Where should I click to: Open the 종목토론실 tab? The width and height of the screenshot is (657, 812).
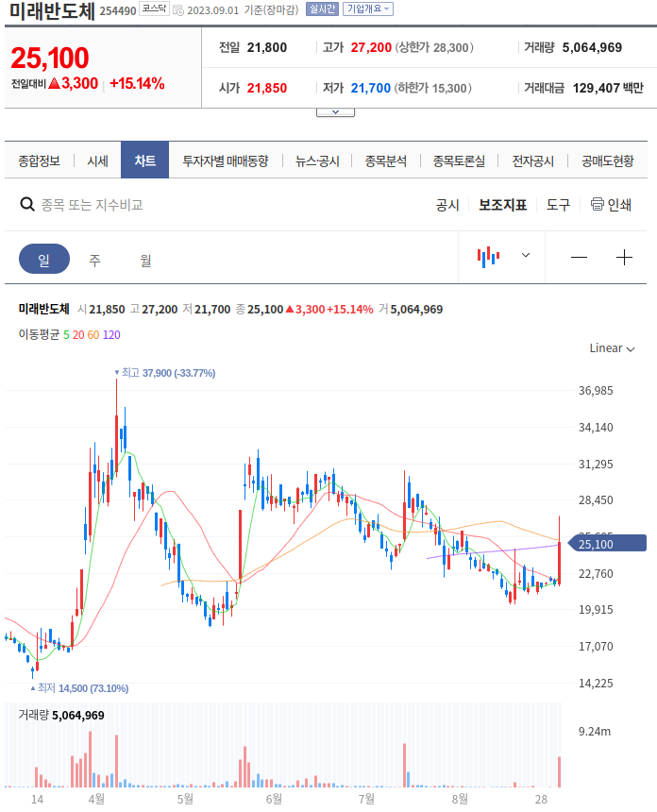pyautogui.click(x=459, y=161)
